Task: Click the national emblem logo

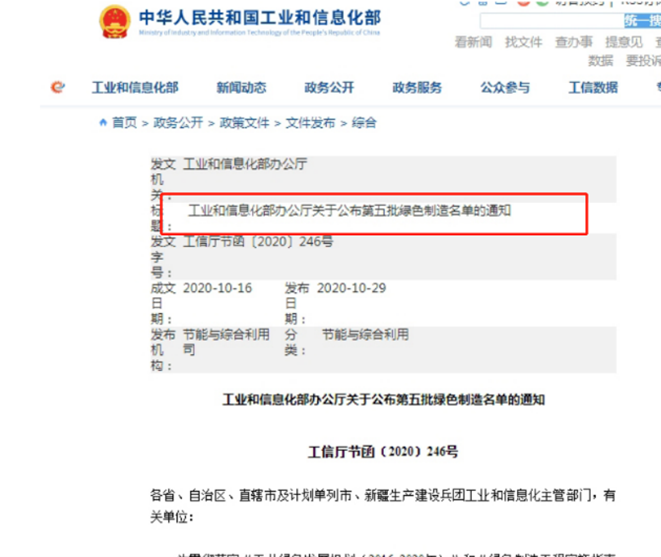Action: tap(113, 21)
